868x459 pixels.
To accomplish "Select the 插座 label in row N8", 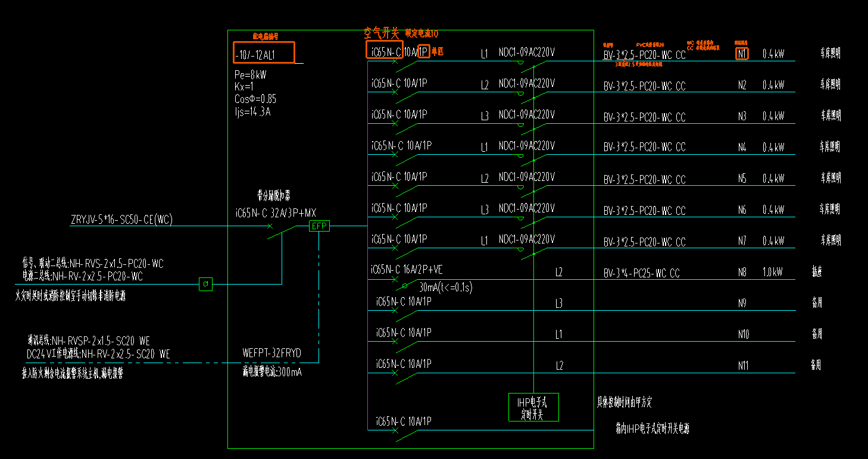I will point(817,271).
